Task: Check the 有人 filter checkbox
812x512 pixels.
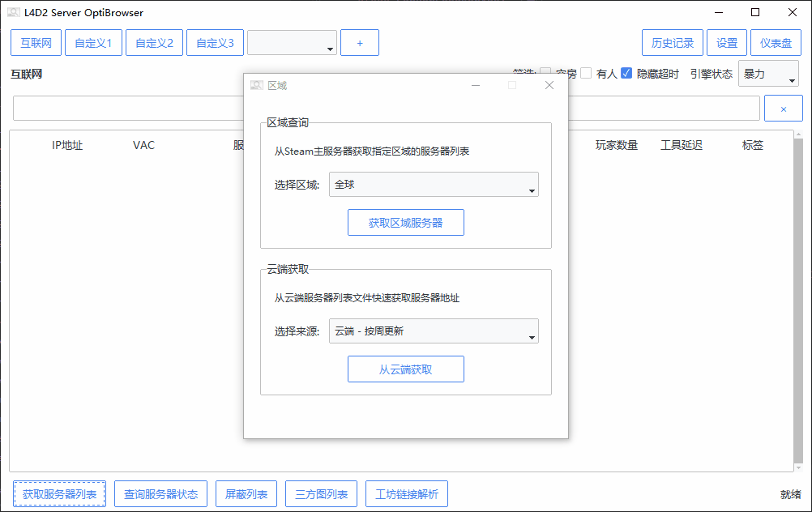Action: click(x=586, y=73)
